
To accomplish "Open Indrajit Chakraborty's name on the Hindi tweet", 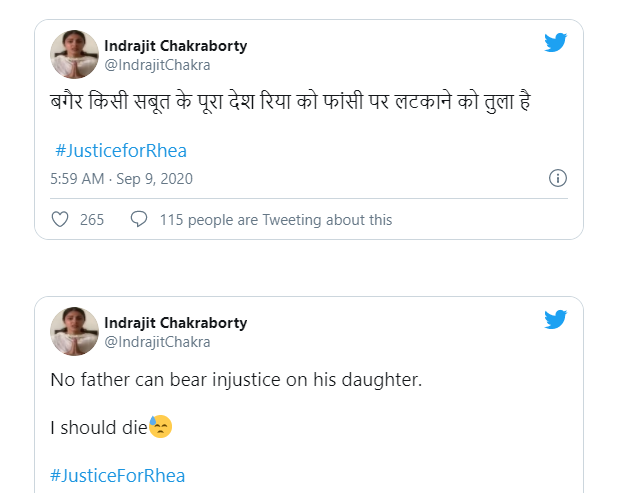I will tap(175, 46).
